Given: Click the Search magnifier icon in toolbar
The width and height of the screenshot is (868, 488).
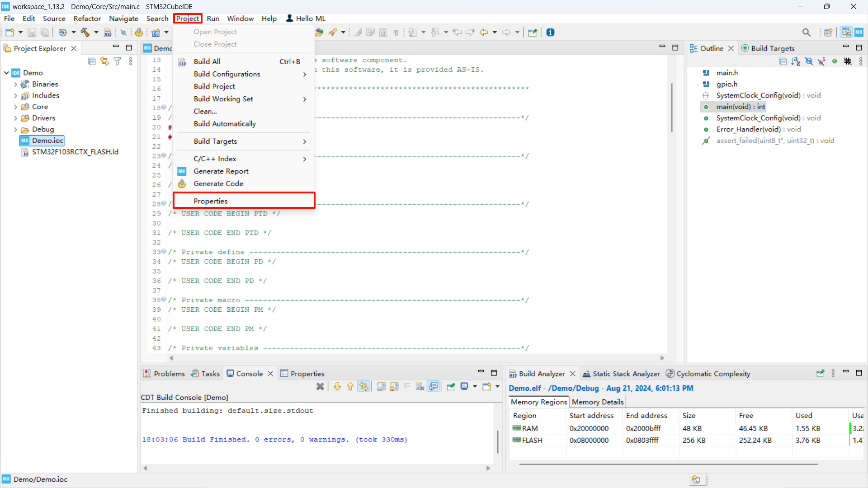Looking at the screenshot, I should click(807, 33).
